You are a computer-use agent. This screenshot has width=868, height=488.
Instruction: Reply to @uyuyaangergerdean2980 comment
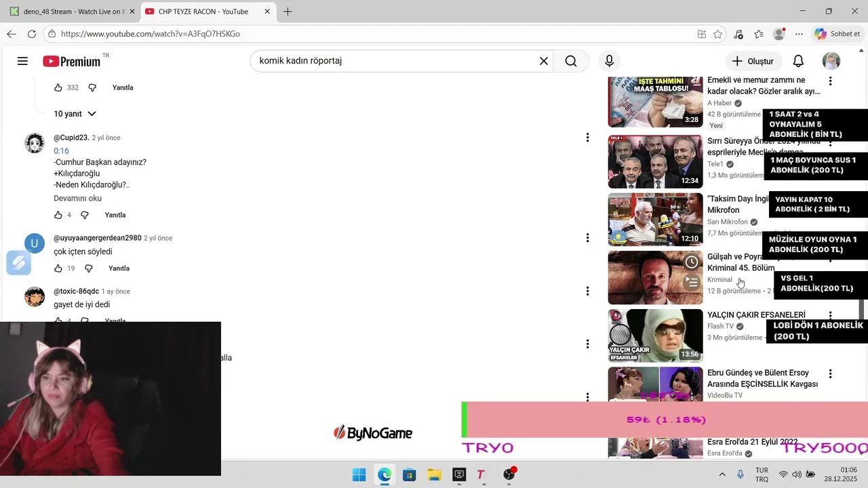coord(119,268)
